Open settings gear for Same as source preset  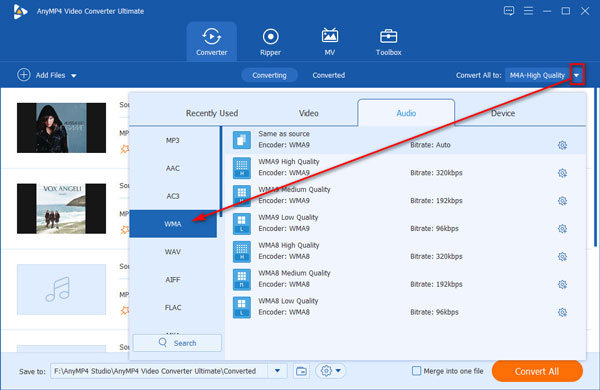pos(562,145)
